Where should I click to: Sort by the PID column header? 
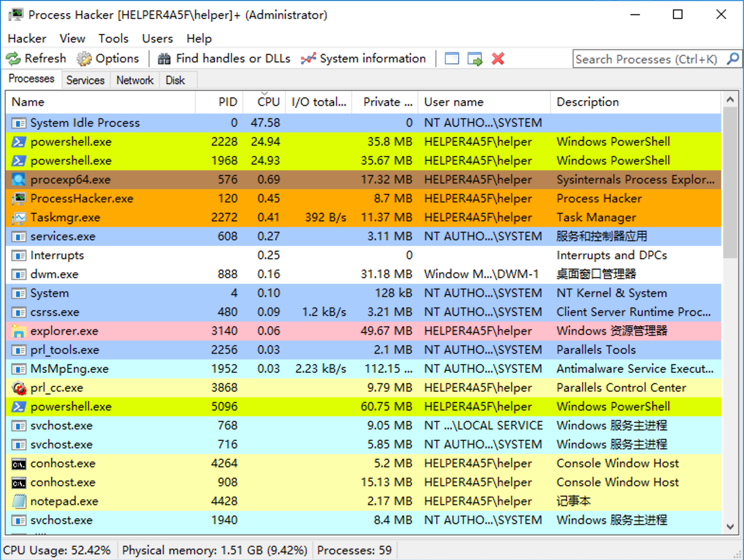point(227,102)
